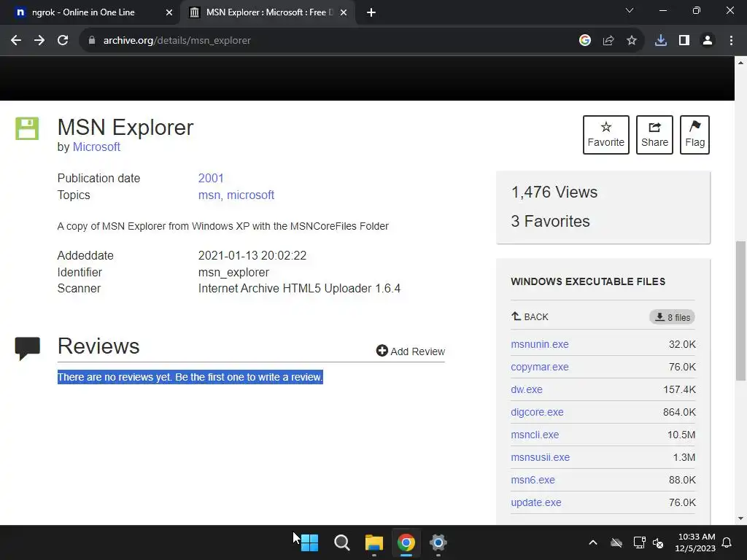Download msncli.exe
The width and height of the screenshot is (747, 560).
[x=535, y=435]
